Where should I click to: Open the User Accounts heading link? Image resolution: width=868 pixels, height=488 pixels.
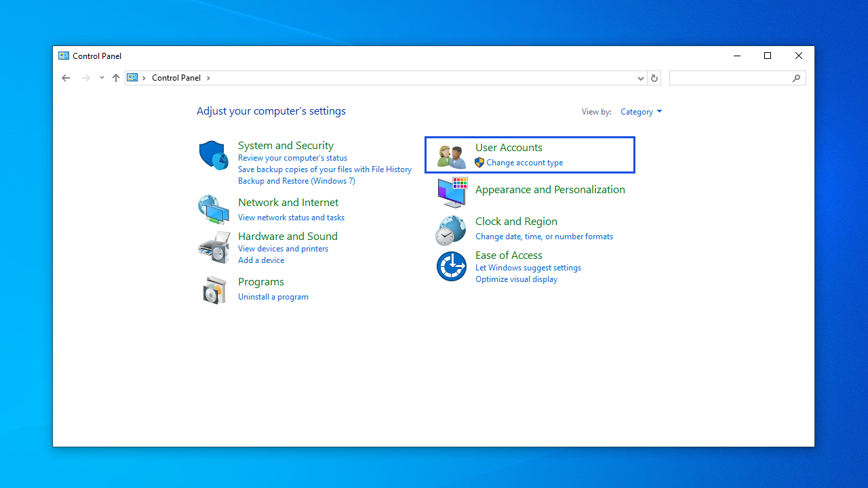pos(509,147)
